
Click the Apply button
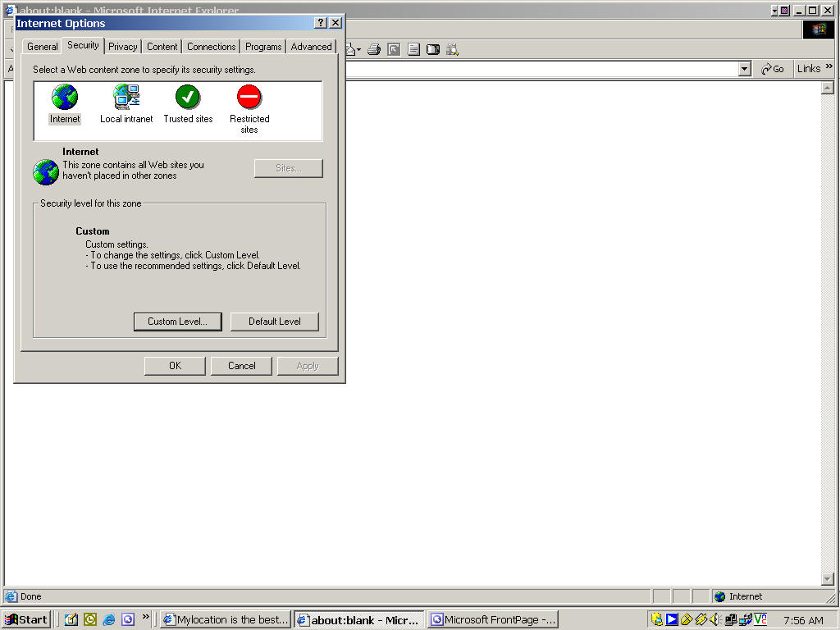(x=308, y=366)
